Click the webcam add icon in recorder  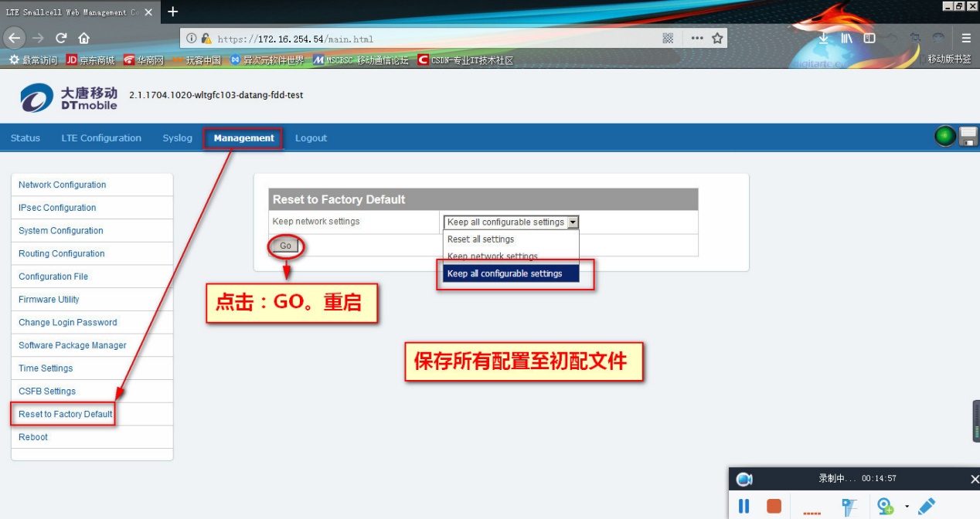tap(885, 506)
